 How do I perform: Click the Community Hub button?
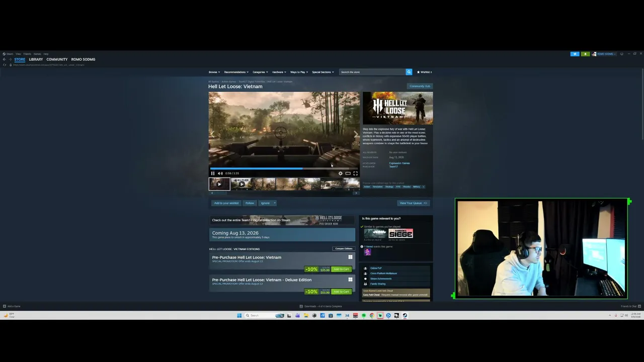point(420,86)
